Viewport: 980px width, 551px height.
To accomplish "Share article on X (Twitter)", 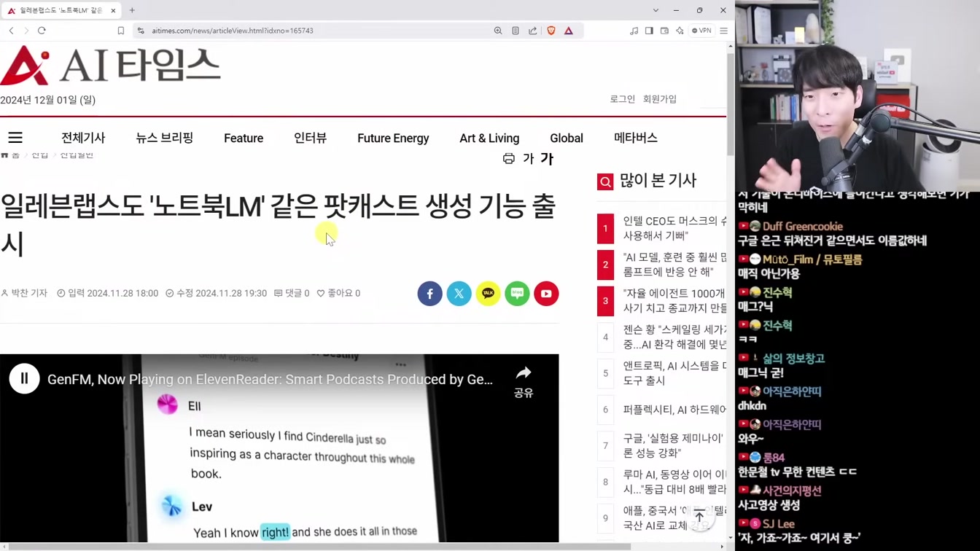I will pyautogui.click(x=459, y=294).
